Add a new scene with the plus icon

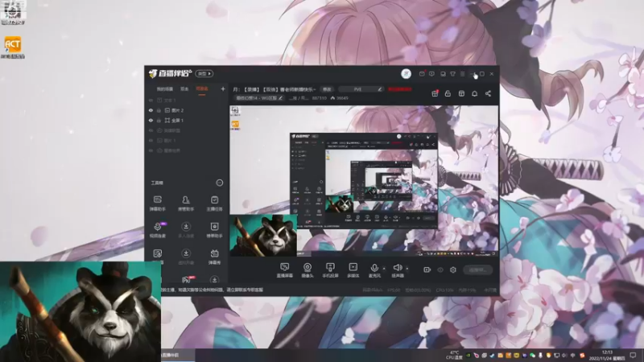223,88
